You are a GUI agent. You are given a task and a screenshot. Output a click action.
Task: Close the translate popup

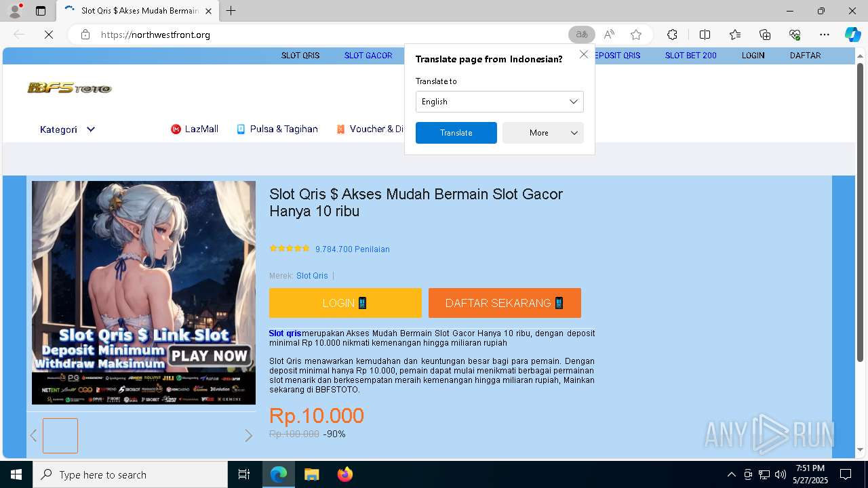(584, 54)
